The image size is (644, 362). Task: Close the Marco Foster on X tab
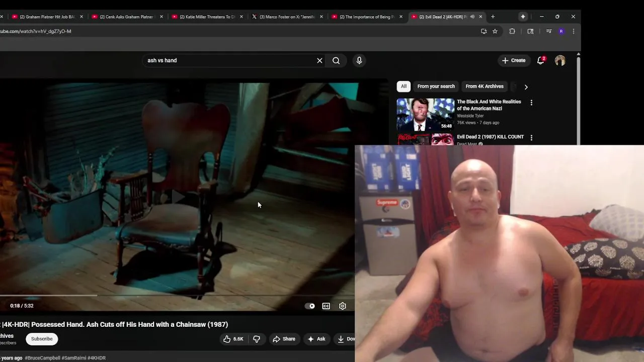[x=321, y=17]
